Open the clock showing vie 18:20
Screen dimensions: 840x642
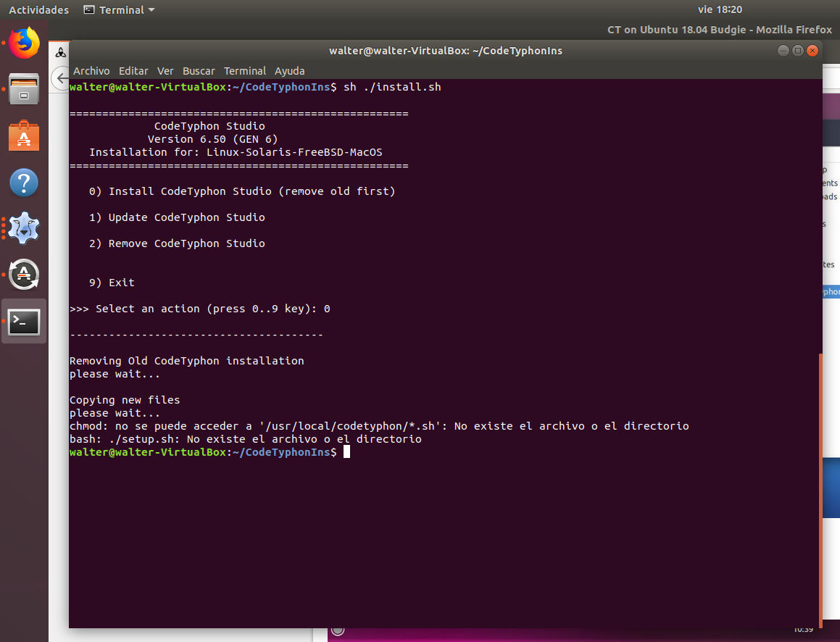720,9
